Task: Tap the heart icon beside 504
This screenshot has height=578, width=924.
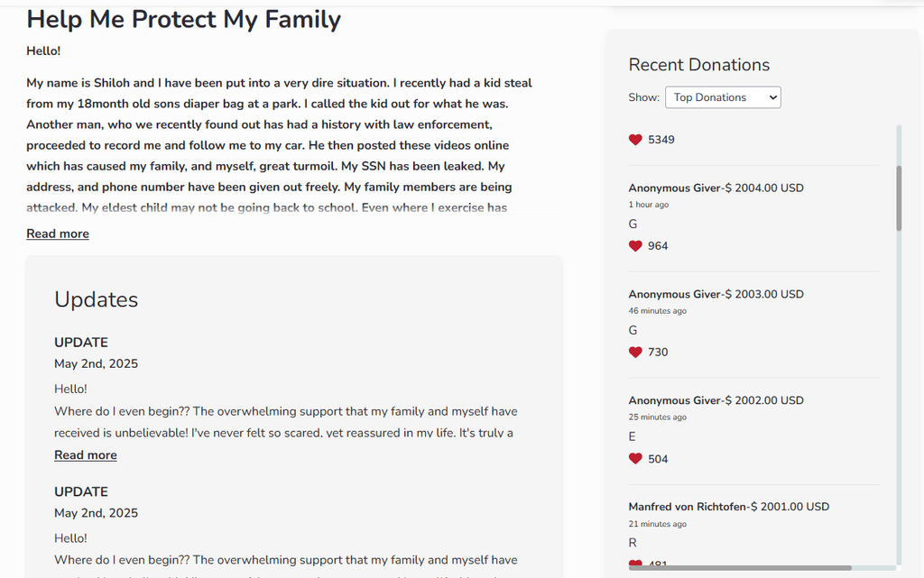Action: [x=635, y=459]
